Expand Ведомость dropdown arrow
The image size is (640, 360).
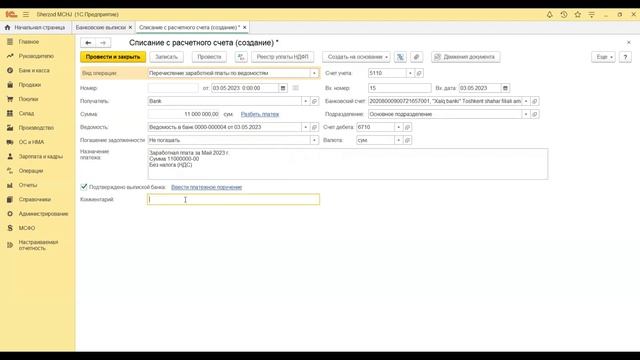(305, 127)
